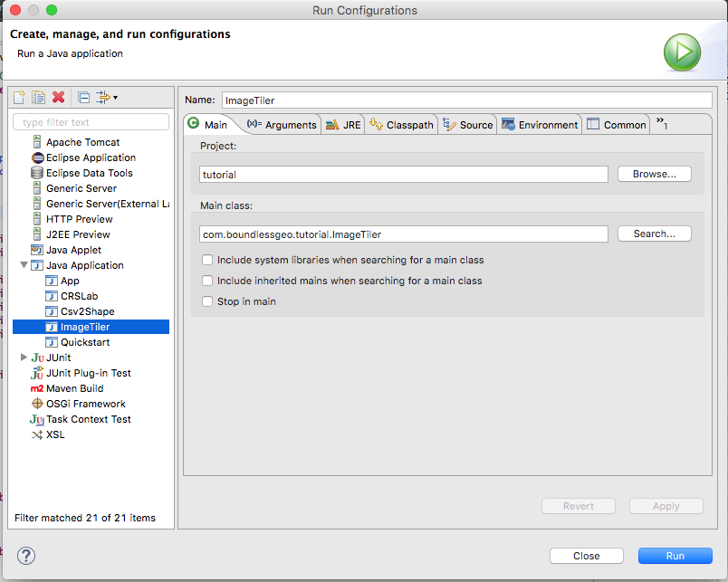Click the Collapse All toolbar icon
Image resolution: width=728 pixels, height=582 pixels.
tap(83, 98)
